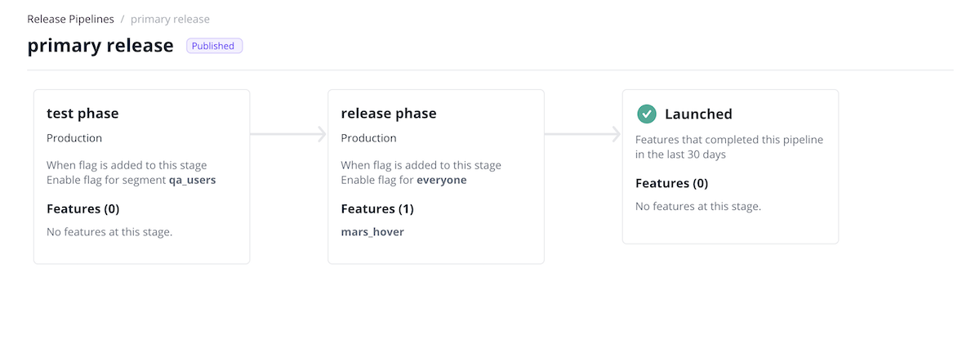Open the Release Pipelines breadcrumb link
Image resolution: width=980 pixels, height=345 pixels.
point(70,19)
